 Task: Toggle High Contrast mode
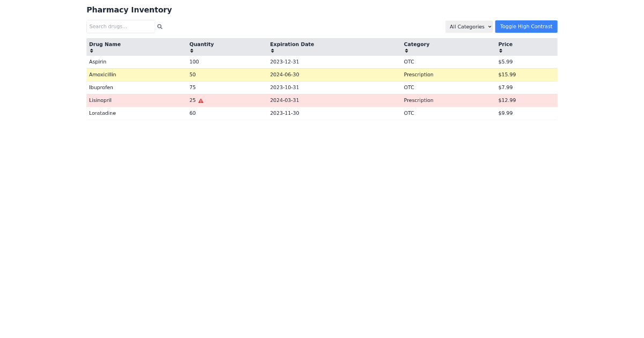(x=526, y=26)
